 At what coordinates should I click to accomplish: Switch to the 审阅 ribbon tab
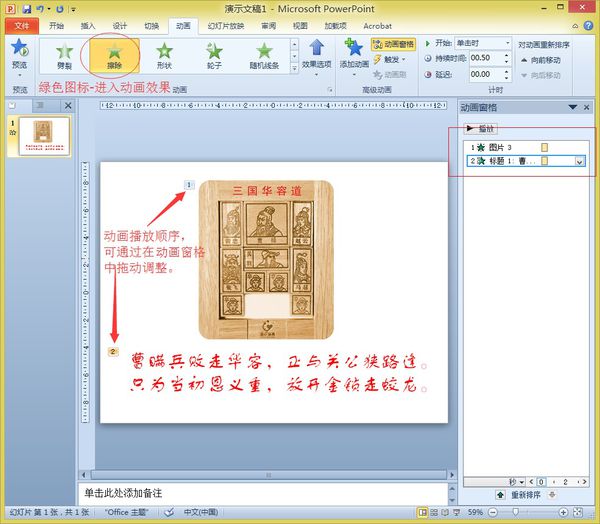click(x=268, y=26)
